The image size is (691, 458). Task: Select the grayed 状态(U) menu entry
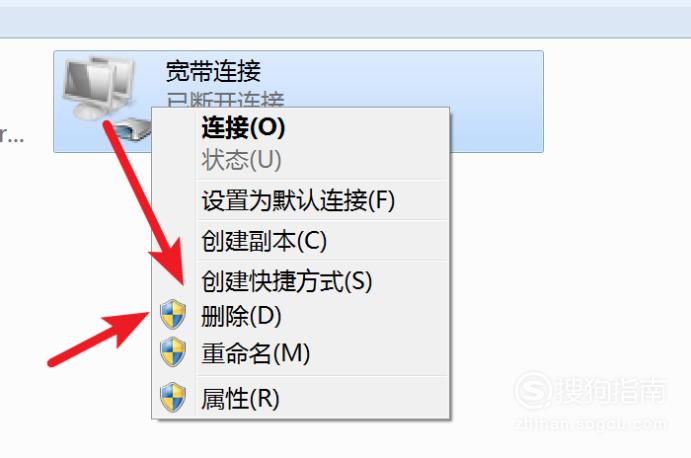tap(241, 160)
